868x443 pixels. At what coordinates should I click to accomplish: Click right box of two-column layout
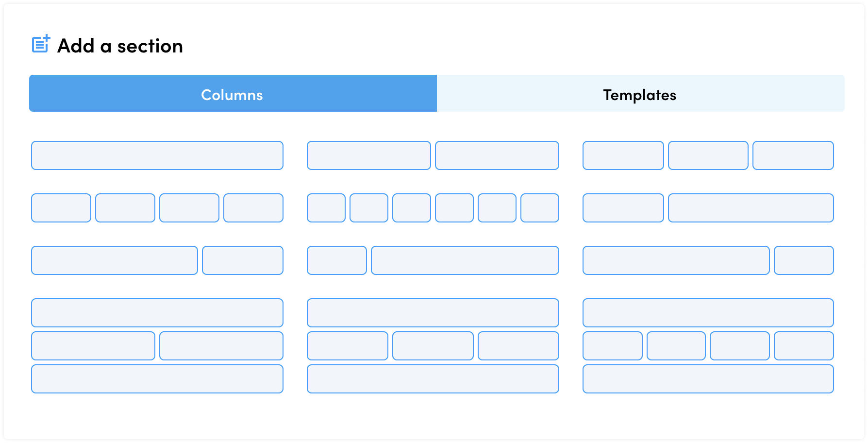[x=497, y=155]
